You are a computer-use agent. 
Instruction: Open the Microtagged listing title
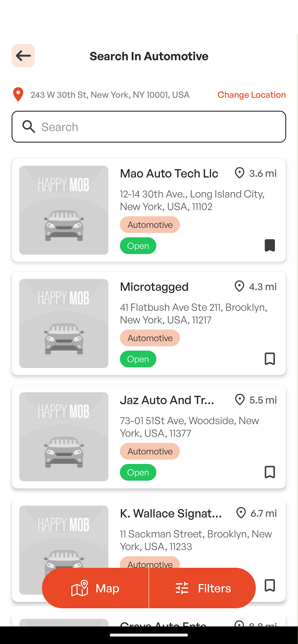click(154, 287)
